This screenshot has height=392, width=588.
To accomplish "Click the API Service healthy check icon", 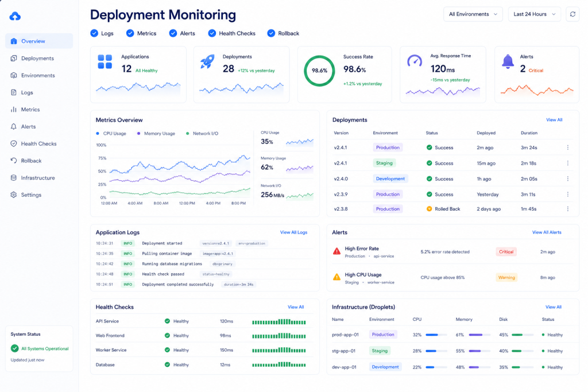I will [167, 321].
